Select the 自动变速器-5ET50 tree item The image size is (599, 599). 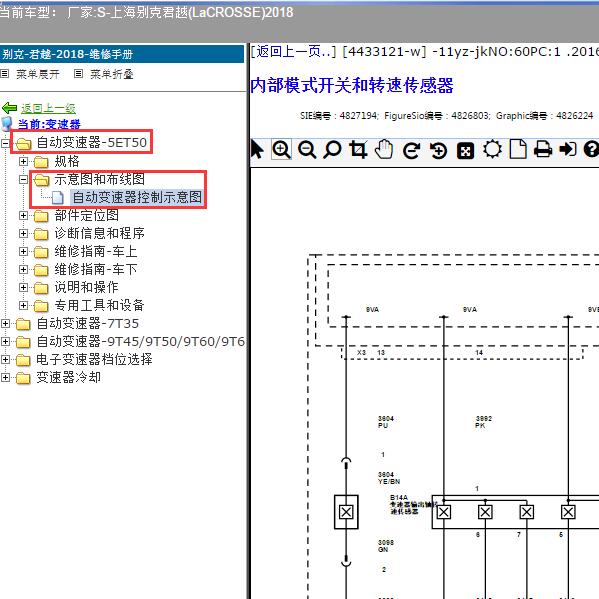pos(92,142)
